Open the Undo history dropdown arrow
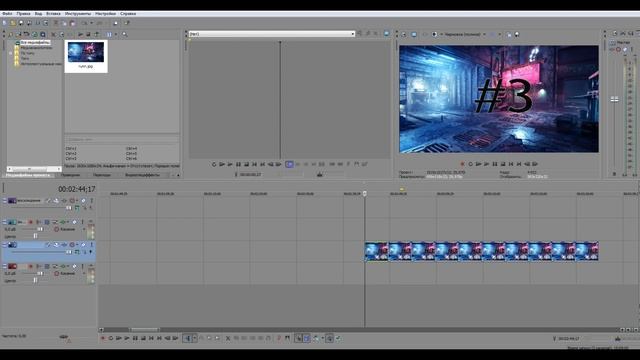Viewport: 640px width, 360px height. pyautogui.click(x=91, y=23)
